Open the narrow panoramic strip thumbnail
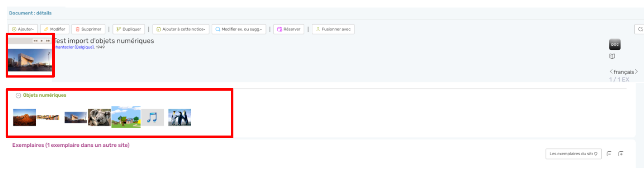 (x=48, y=118)
